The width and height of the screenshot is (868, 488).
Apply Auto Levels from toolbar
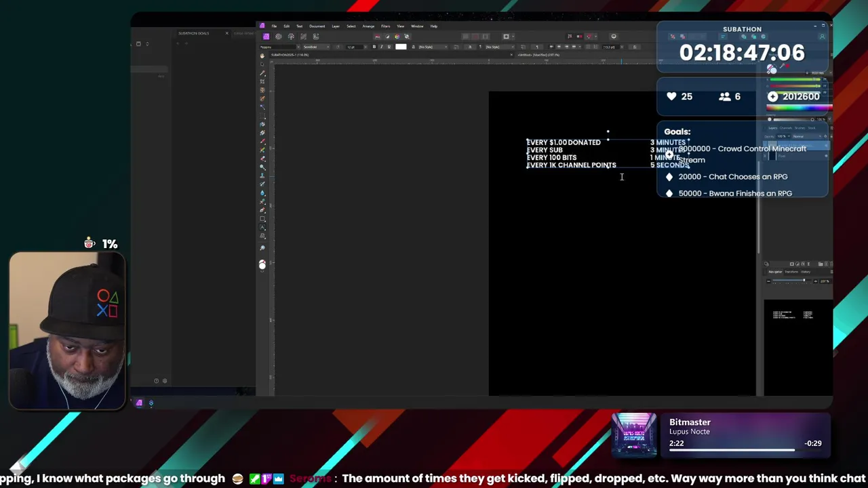coord(378,37)
